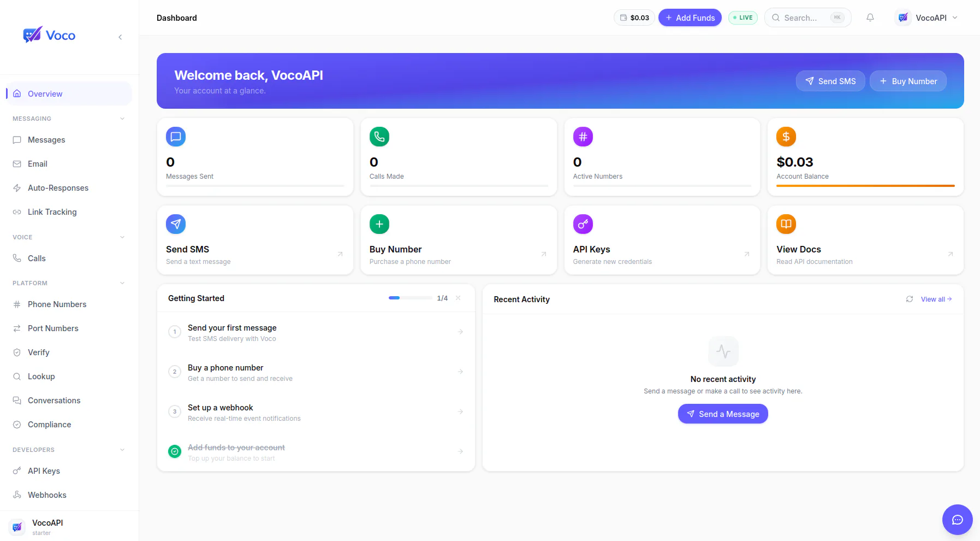This screenshot has height=541, width=980.
Task: Click the Account Balance orange progress bar
Action: (x=865, y=186)
